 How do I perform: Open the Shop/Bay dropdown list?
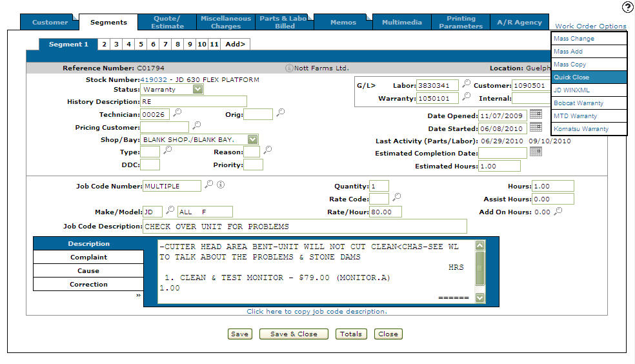[252, 139]
